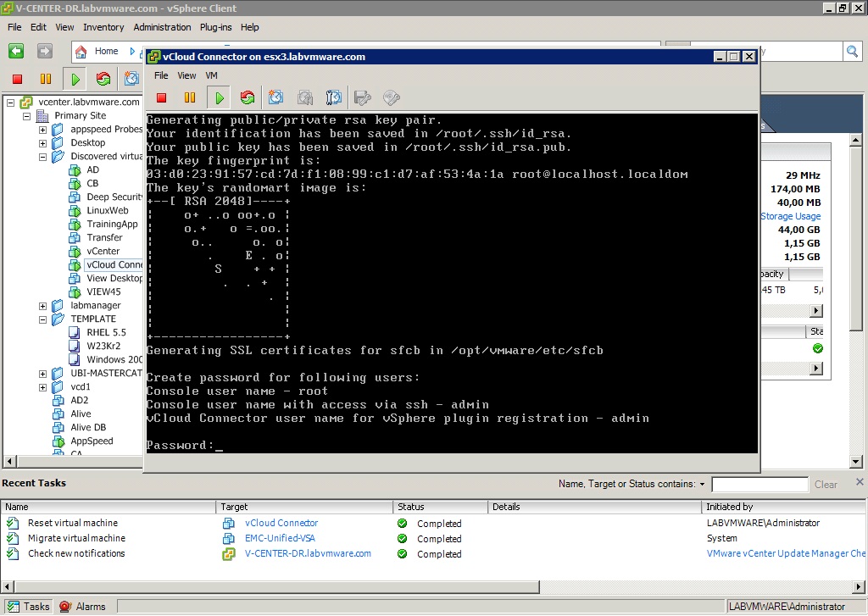The width and height of the screenshot is (868, 616).
Task: Click the search magnifier icon at top right
Action: point(852,52)
